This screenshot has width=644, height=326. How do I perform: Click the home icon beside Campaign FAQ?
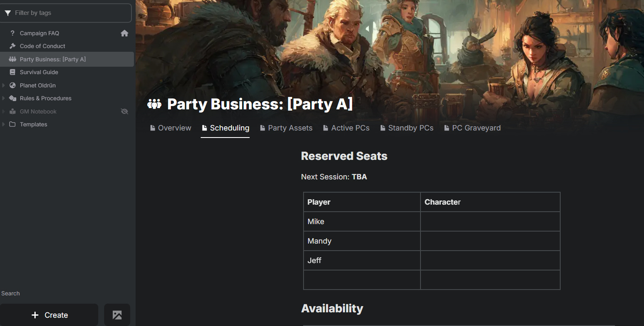click(124, 33)
